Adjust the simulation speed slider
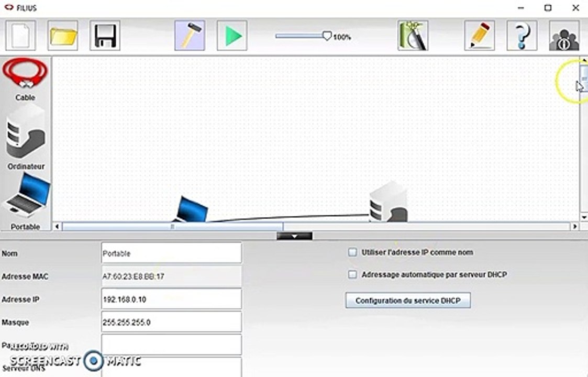Image resolution: width=588 pixels, height=377 pixels. click(327, 36)
